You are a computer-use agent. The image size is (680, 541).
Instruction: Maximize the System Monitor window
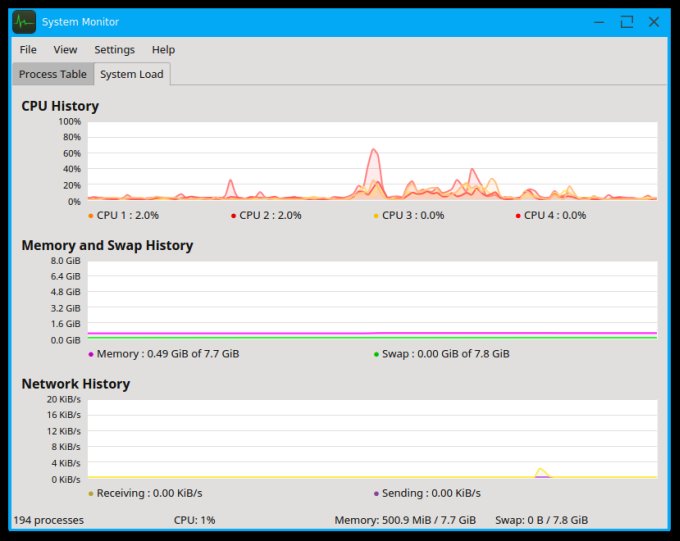[x=627, y=21]
